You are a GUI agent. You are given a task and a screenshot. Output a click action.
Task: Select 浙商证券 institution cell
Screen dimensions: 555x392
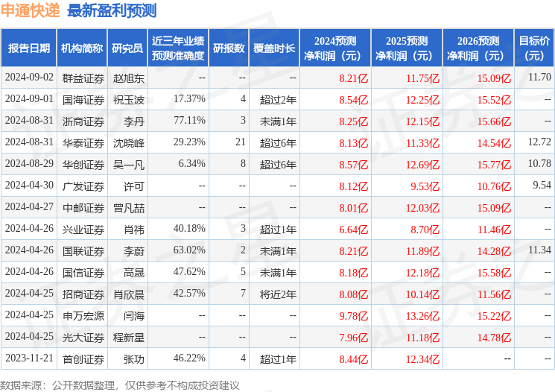pos(83,121)
